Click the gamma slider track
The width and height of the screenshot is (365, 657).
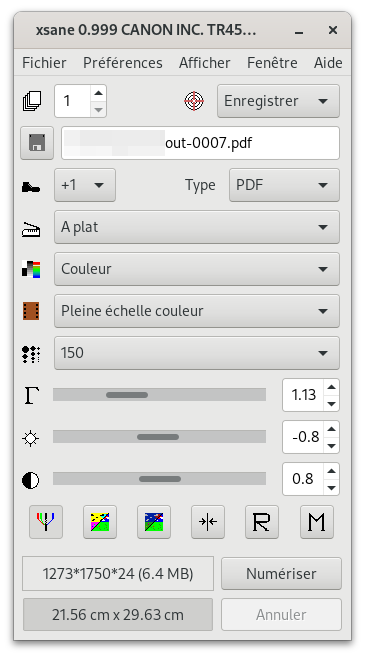[159, 395]
